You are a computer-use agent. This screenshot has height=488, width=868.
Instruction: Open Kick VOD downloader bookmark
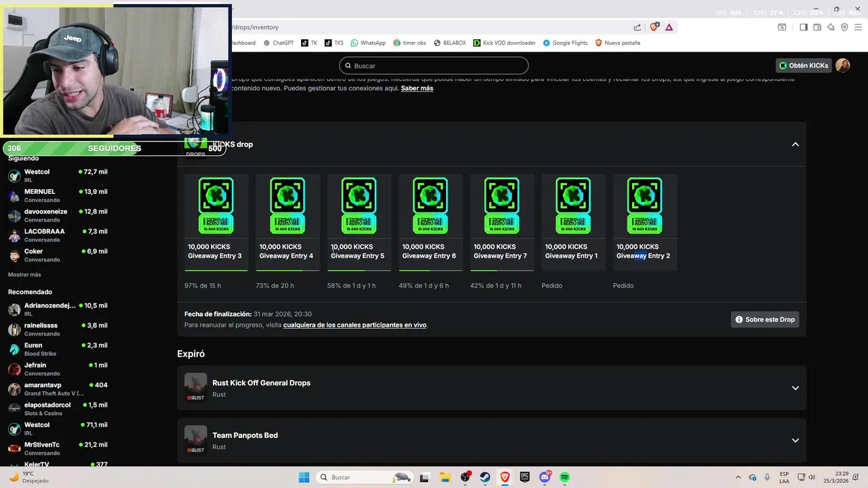coord(505,43)
